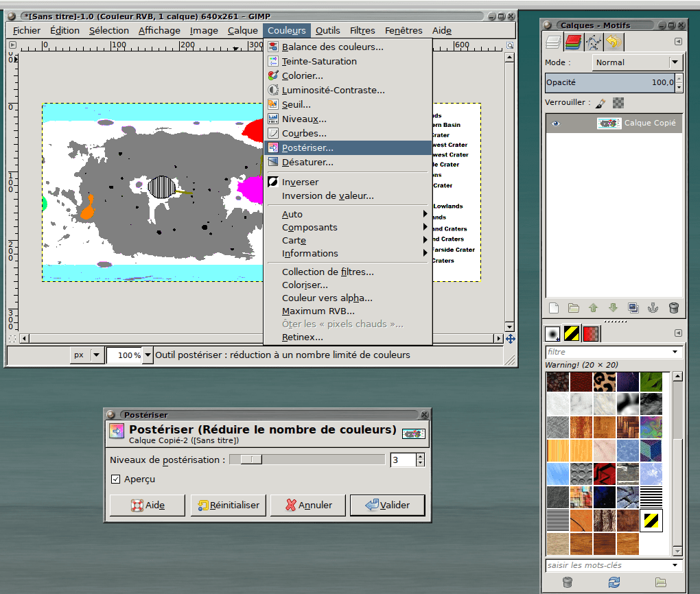Open the image menu arrow at ruler origin
700x594 pixels.
(x=12, y=45)
